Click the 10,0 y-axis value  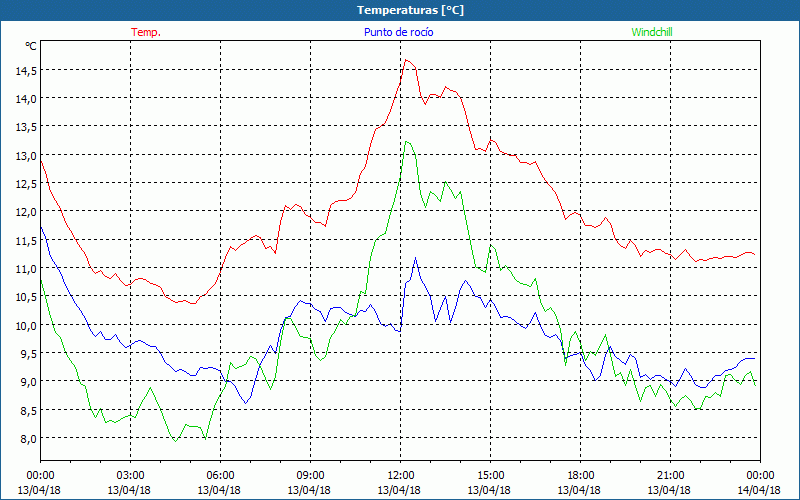26,325
